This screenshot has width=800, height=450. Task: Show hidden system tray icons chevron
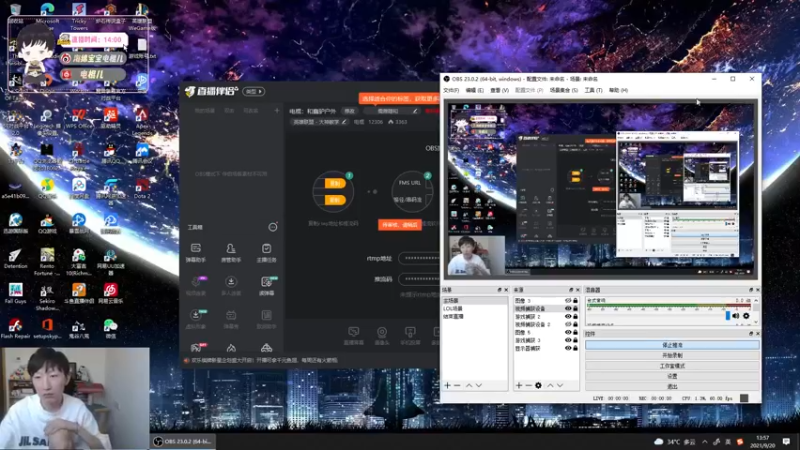(x=705, y=441)
